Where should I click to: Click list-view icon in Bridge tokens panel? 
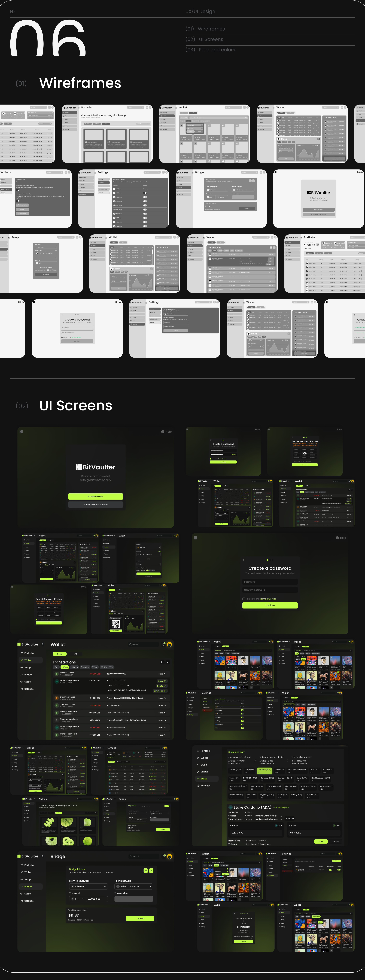(x=146, y=870)
